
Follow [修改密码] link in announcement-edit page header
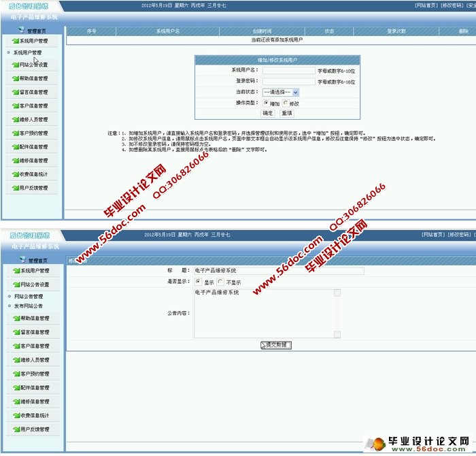tap(460, 235)
